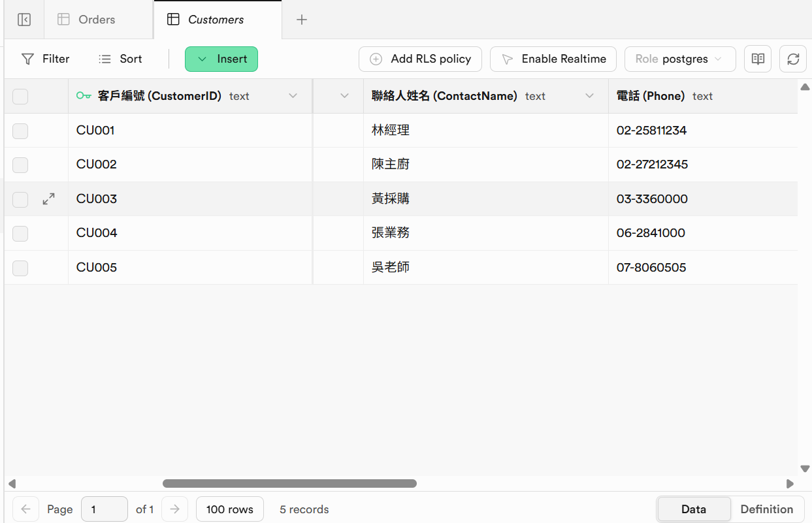Expand row CU003 with the arrows icon
812x523 pixels.
(x=48, y=199)
